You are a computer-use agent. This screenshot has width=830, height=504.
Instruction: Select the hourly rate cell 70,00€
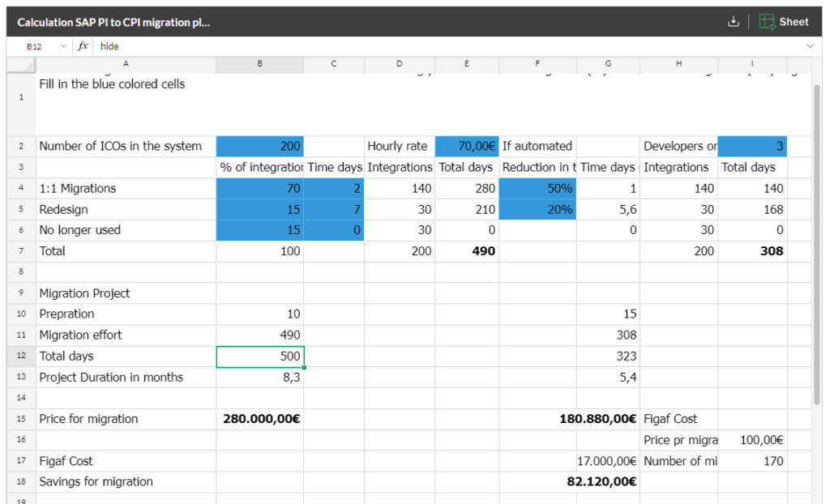click(467, 147)
